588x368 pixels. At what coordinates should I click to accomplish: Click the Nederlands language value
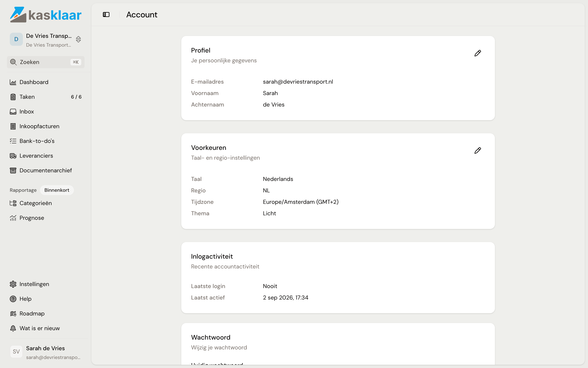coord(278,179)
